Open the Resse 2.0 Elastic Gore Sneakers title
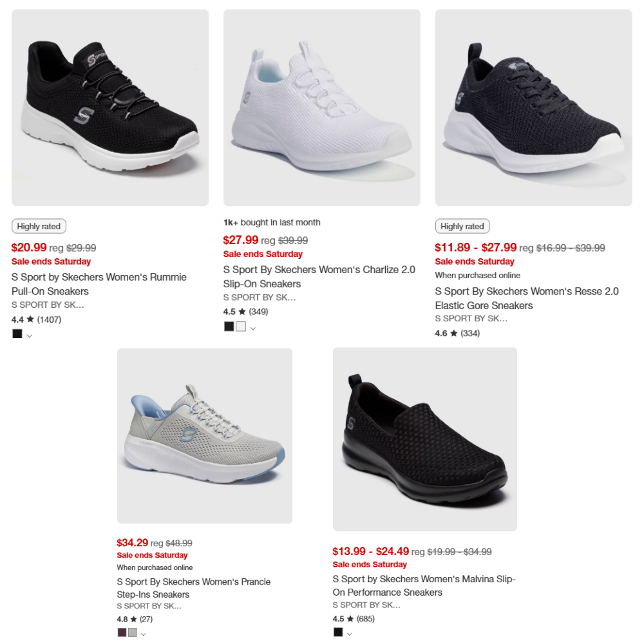This screenshot has width=644, height=644. tap(527, 299)
